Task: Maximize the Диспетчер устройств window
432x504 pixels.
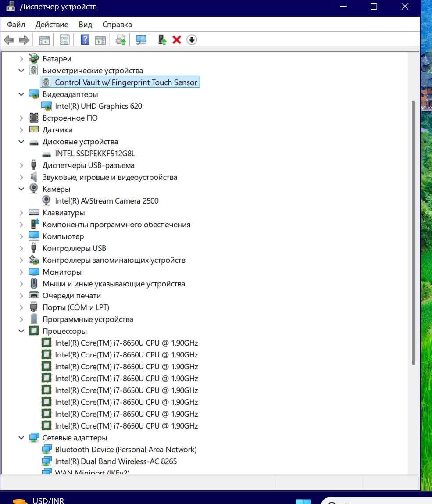Action: [374, 7]
